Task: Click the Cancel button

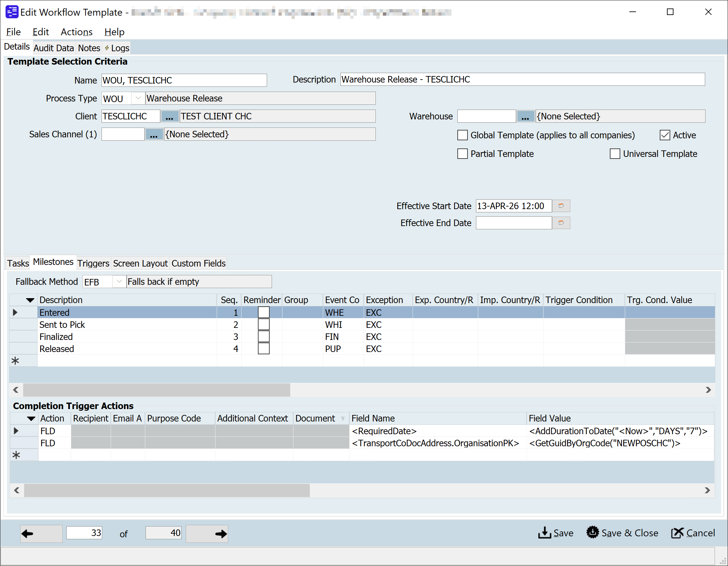Action: (693, 533)
